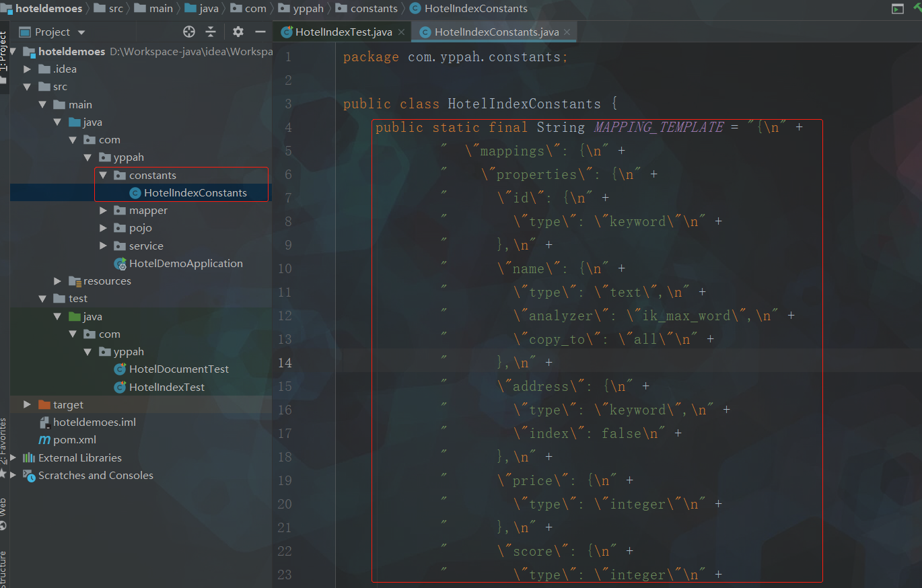Click the class name HotelIndexConstants on line 3

click(x=524, y=104)
